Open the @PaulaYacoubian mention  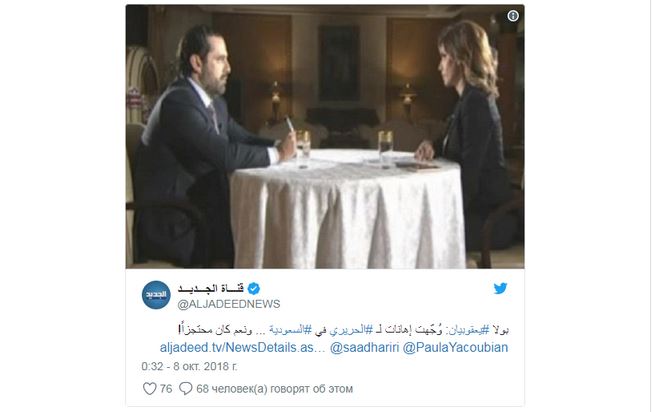(455, 348)
